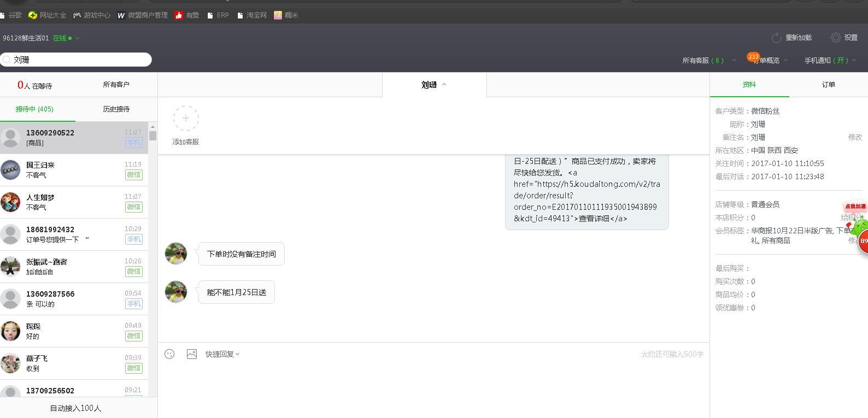The height and width of the screenshot is (418, 868).
Task: Expand the 所有客服 (8) dropdown
Action: (709, 61)
